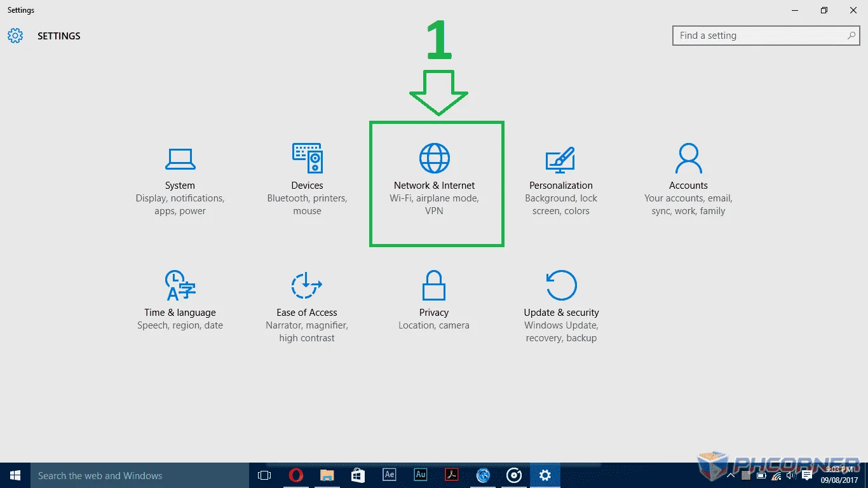Click the Search the web and Windows box
868x488 pixels.
tap(140, 475)
